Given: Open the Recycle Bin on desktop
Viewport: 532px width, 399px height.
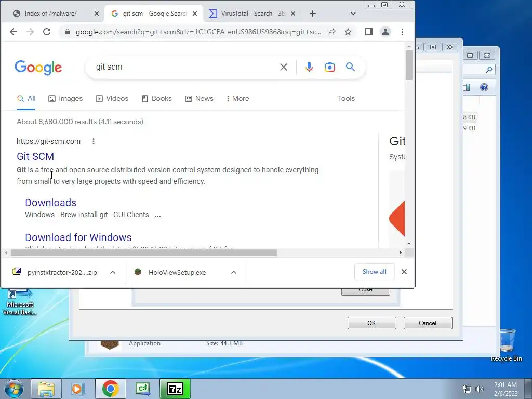Looking at the screenshot, I should click(507, 345).
